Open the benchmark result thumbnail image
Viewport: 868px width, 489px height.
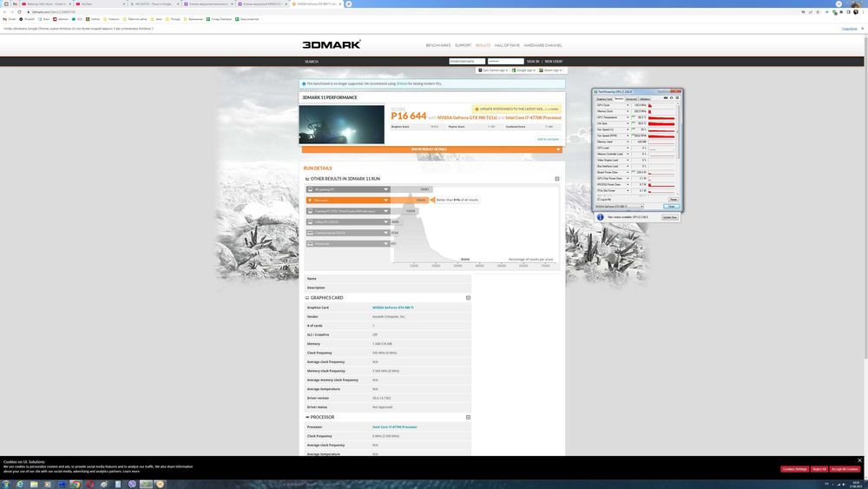[341, 124]
